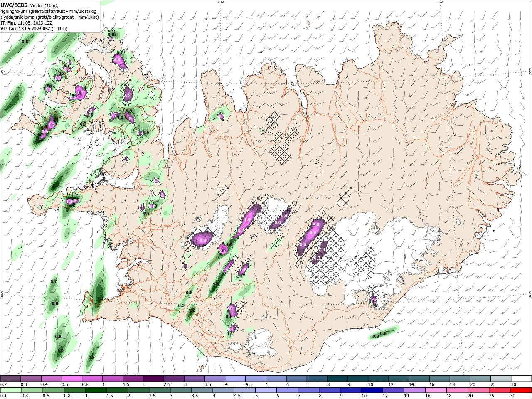Click the rain band off the southeast coast
This screenshot has height=399, width=532.
pos(384,332)
